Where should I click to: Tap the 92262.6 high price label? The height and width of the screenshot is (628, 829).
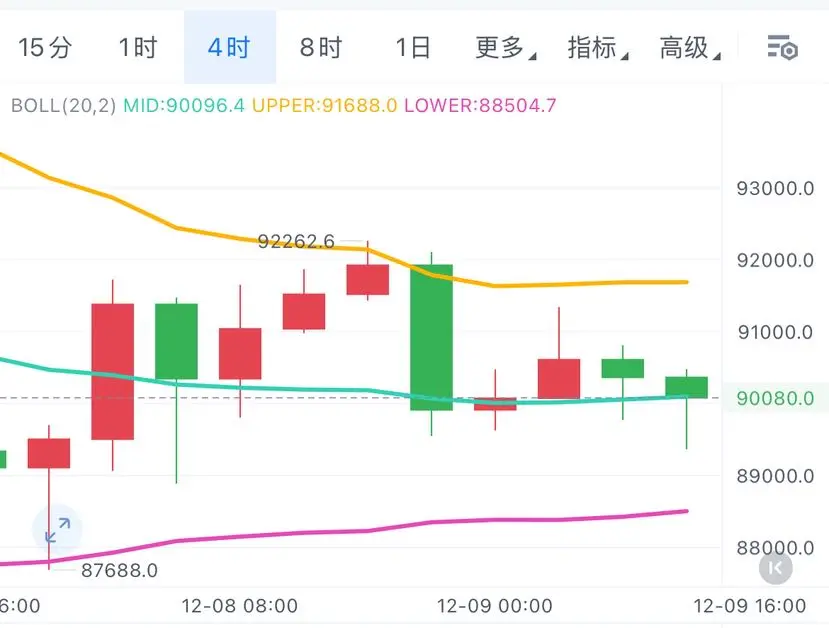(x=296, y=242)
